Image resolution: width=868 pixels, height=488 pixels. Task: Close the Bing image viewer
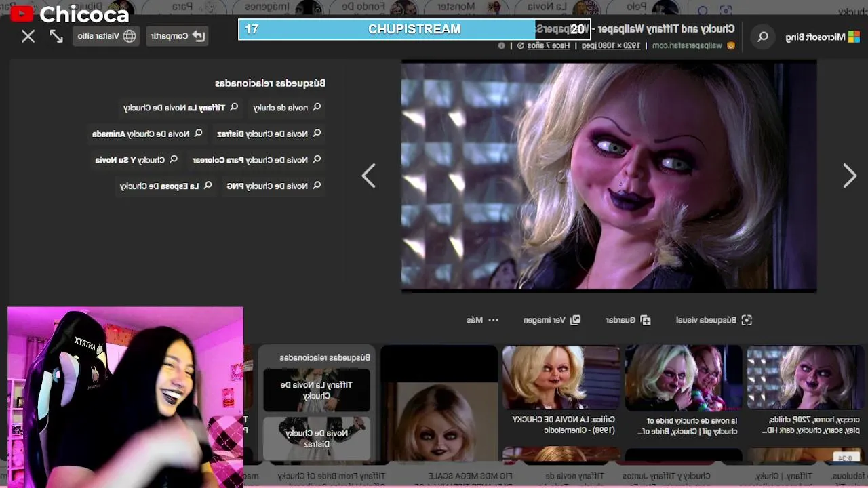click(28, 37)
